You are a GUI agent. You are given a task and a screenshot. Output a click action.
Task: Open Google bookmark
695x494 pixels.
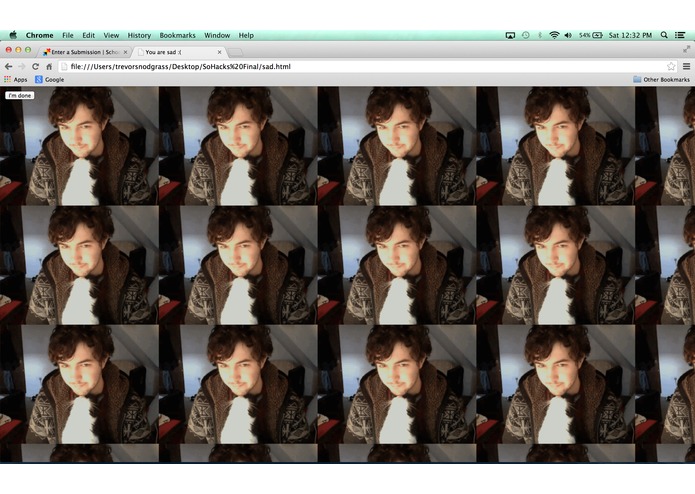[50, 80]
